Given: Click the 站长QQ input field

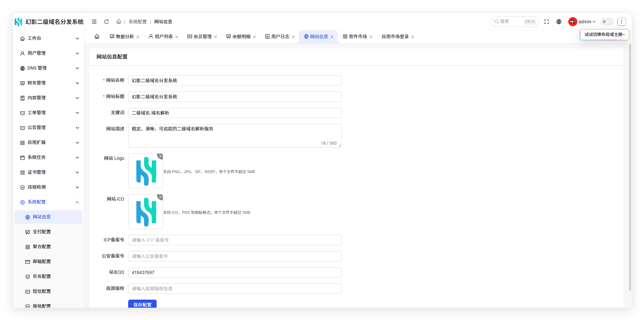Looking at the screenshot, I should [x=235, y=272].
